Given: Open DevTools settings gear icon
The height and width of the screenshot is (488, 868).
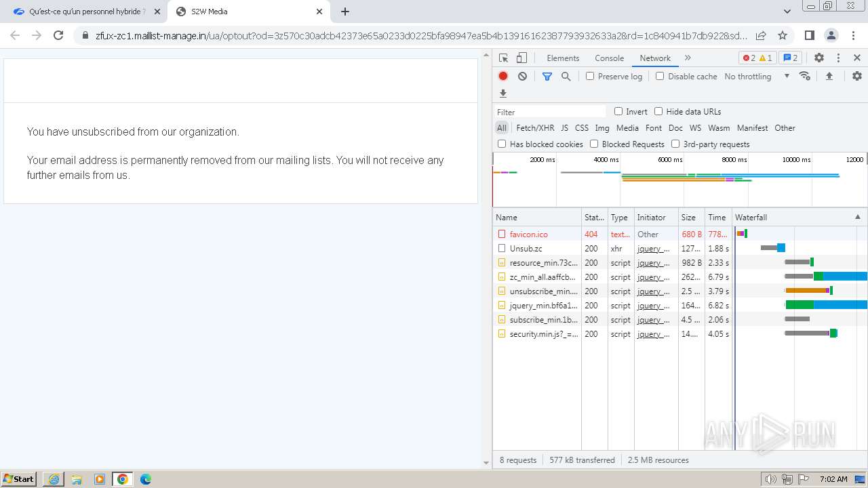Looking at the screenshot, I should coord(819,58).
